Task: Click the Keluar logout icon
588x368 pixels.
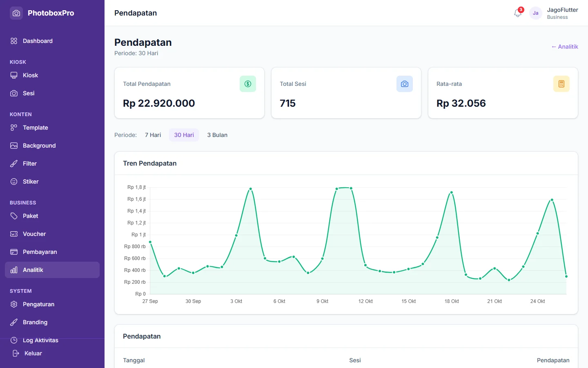Action: pos(16,353)
